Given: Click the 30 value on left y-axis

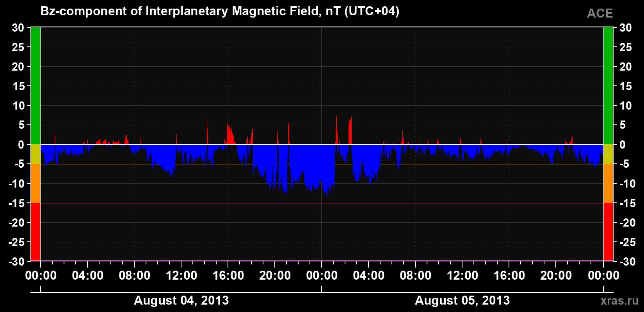Looking at the screenshot, I should click(x=18, y=28).
